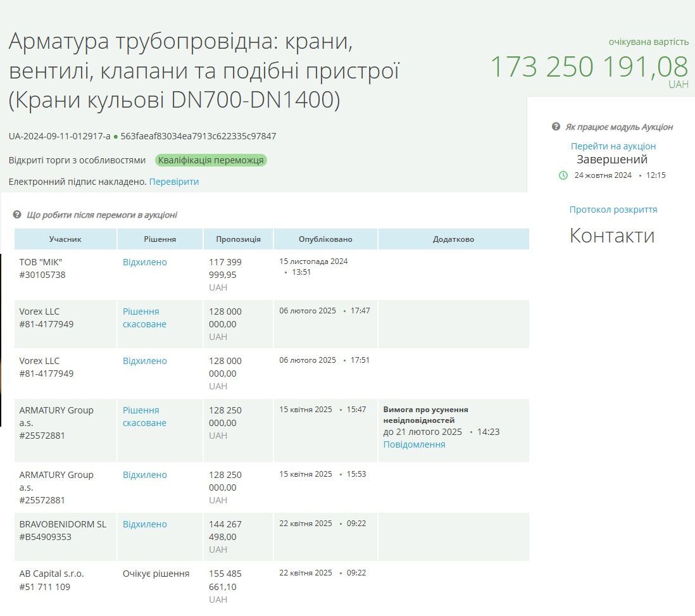Click date '15 листопада 2024'

point(313,261)
